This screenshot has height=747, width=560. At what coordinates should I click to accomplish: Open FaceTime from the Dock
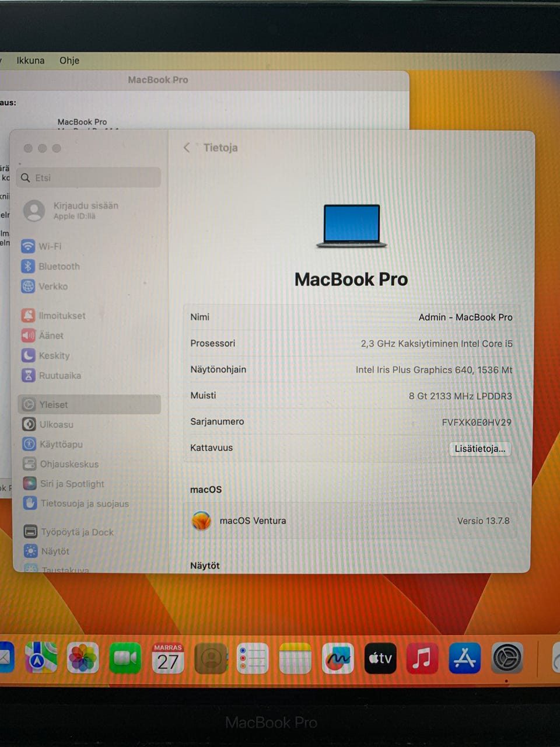click(x=125, y=658)
